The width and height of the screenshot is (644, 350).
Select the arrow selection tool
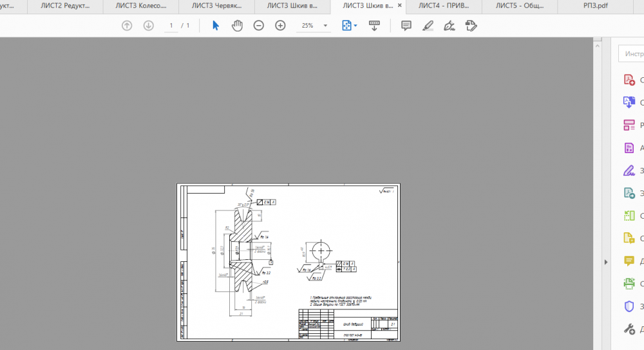(216, 26)
